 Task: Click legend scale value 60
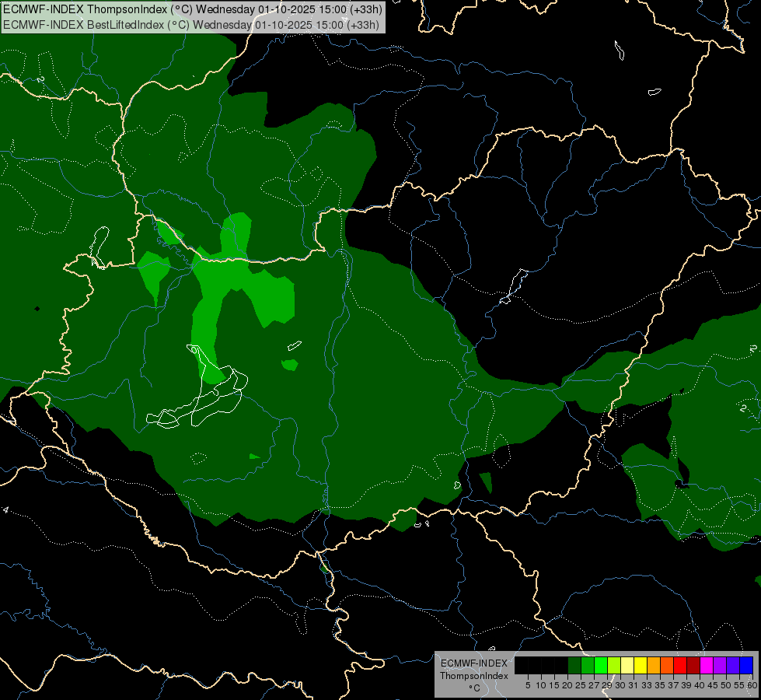click(x=752, y=685)
